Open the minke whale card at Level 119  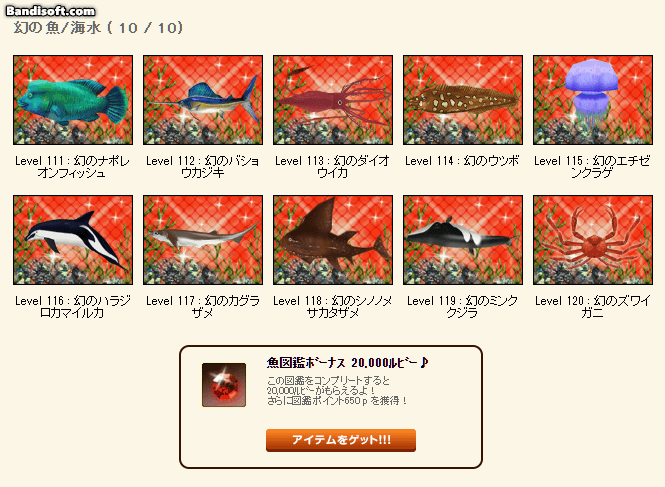(x=463, y=240)
